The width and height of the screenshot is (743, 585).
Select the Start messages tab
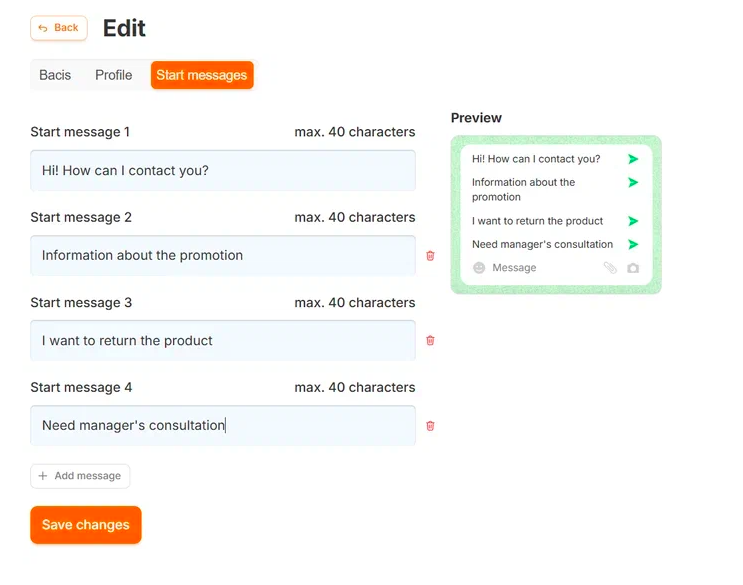(202, 75)
